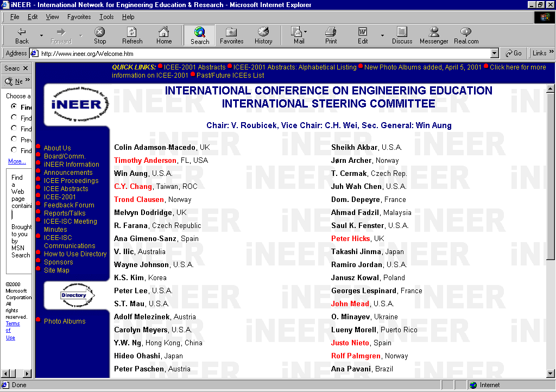Click the Search pane text input box

pyautogui.click(x=21, y=215)
